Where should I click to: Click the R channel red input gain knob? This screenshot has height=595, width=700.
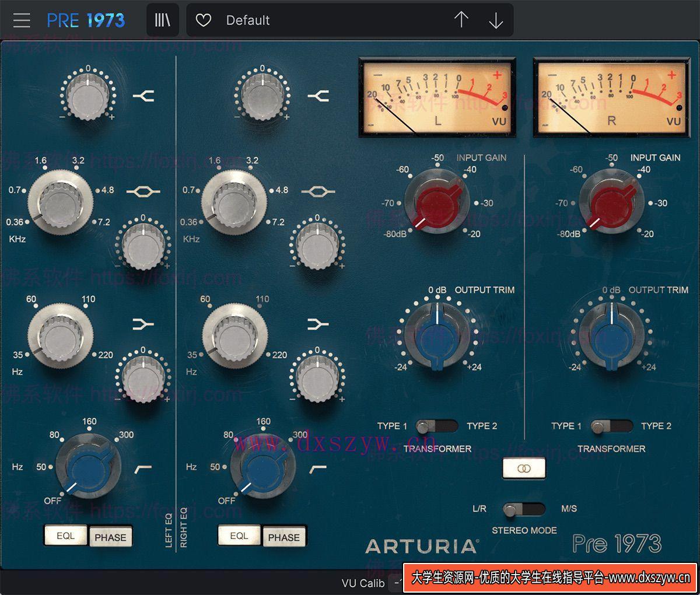pyautogui.click(x=611, y=202)
